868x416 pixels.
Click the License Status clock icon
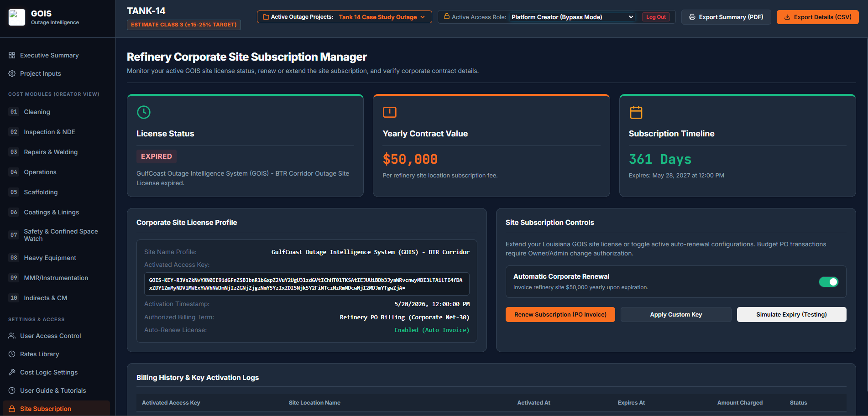click(x=144, y=112)
